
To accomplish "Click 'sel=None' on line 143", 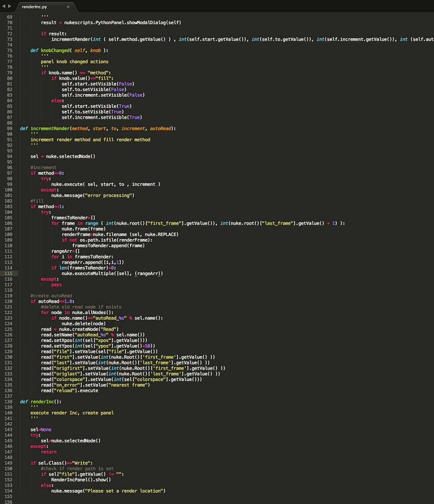I will (41, 429).
